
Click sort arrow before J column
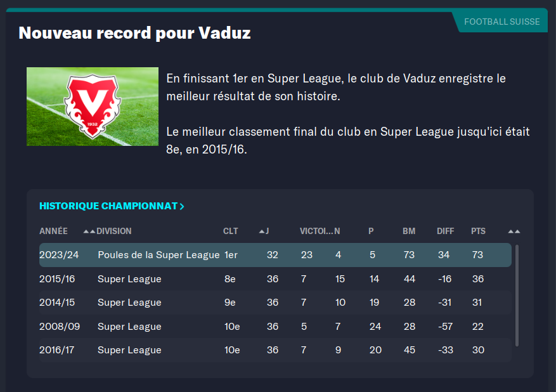coord(262,231)
